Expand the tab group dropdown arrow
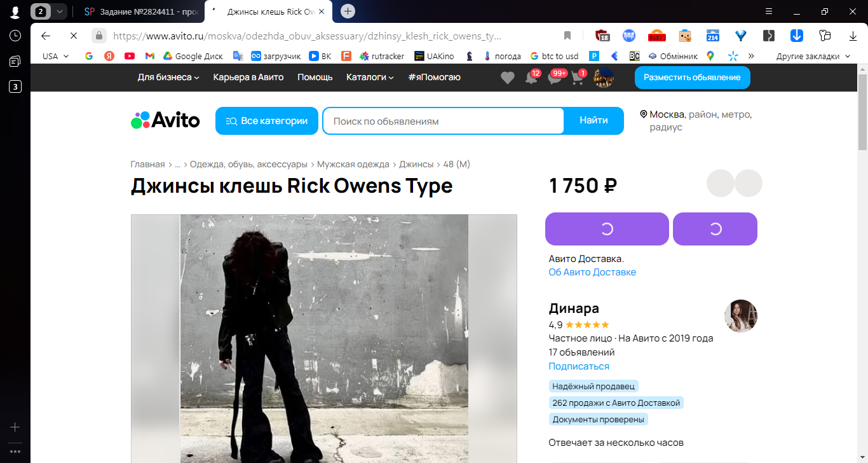This screenshot has width=868, height=463. pyautogui.click(x=59, y=11)
